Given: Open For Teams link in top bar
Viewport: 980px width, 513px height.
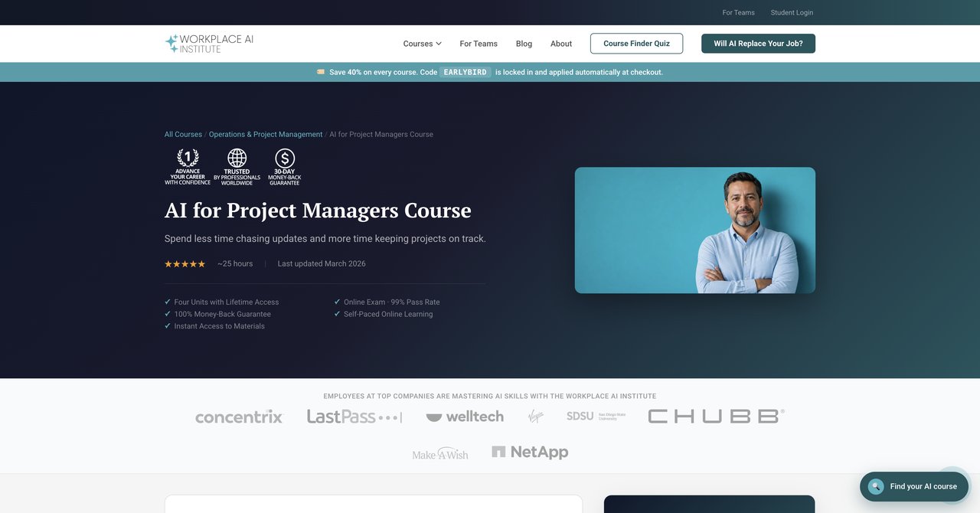Looking at the screenshot, I should 738,12.
